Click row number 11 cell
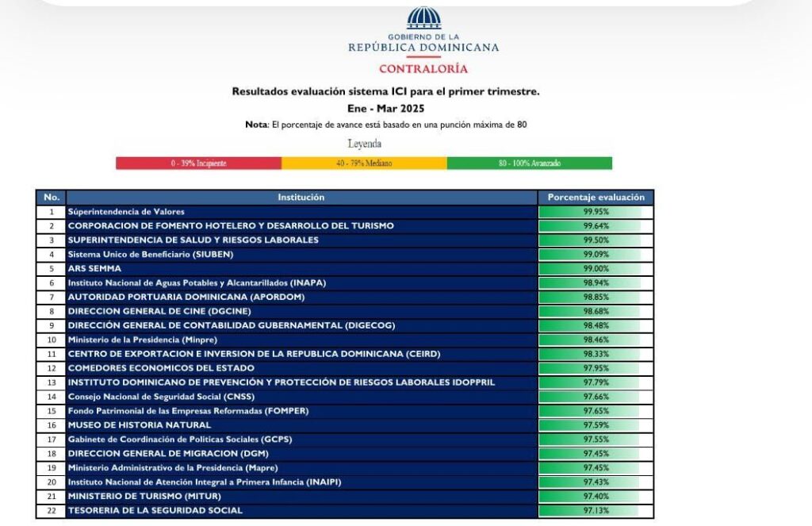 coord(52,354)
